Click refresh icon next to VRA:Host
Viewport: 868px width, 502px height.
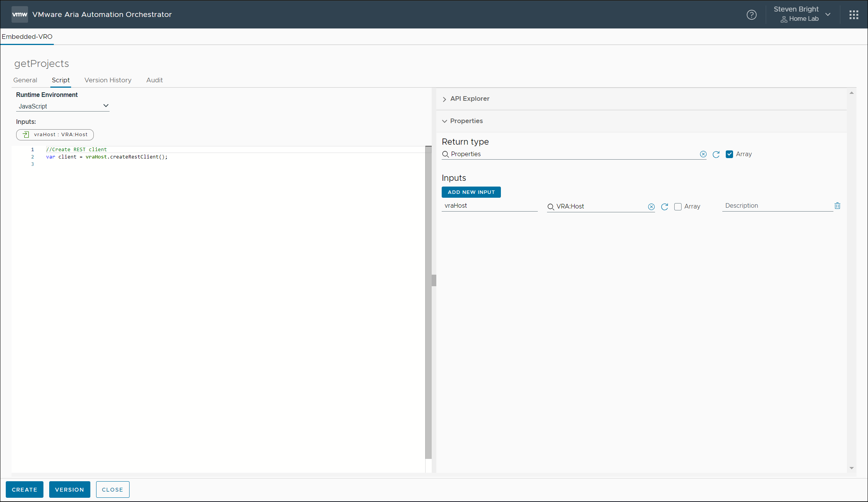pos(664,207)
